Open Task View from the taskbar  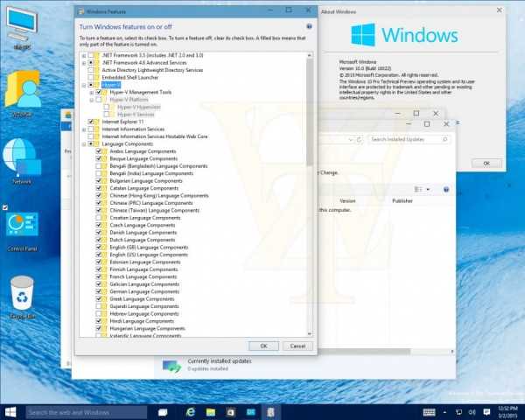(163, 412)
